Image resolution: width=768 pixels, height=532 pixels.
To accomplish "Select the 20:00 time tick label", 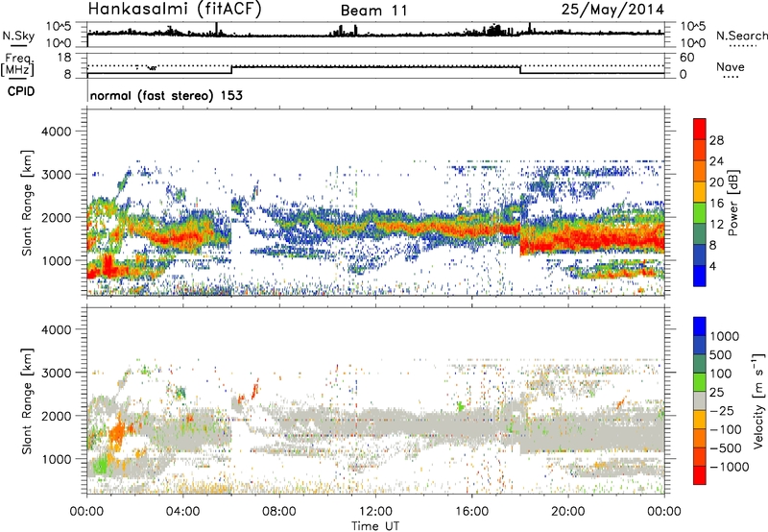I will point(567,512).
